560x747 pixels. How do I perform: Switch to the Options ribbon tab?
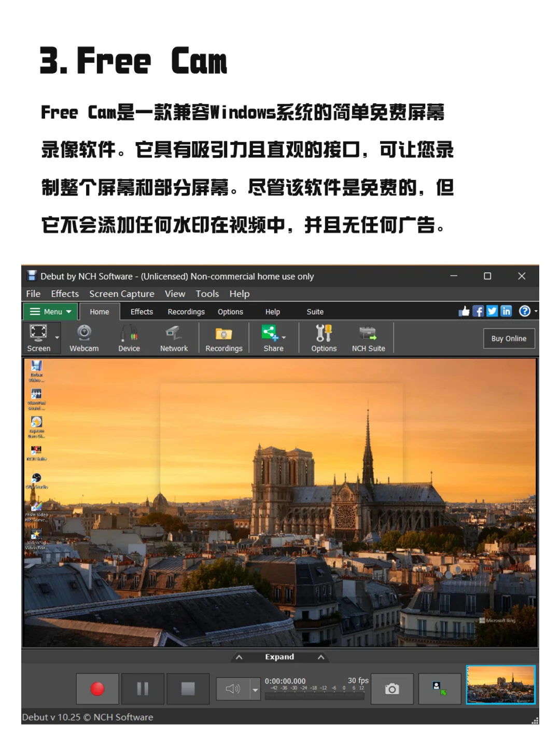(x=230, y=312)
